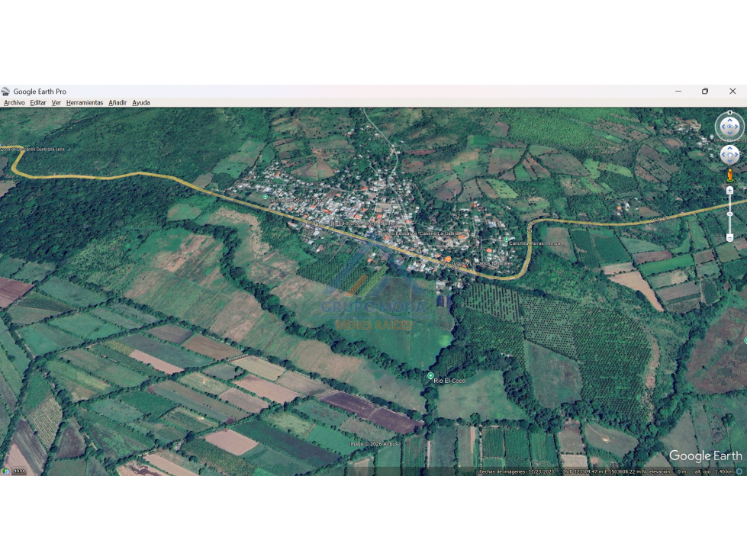The image size is (747, 560).
Task: Minimize the Google Earth Pro window
Action: (678, 91)
